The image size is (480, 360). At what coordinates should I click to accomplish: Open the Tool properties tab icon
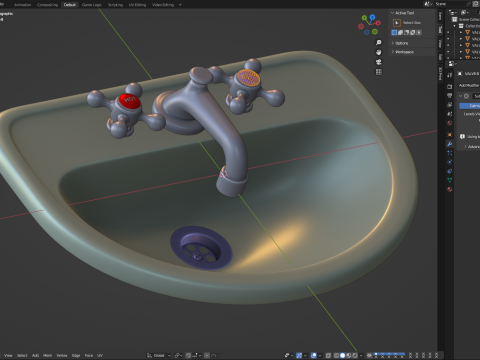(450, 75)
